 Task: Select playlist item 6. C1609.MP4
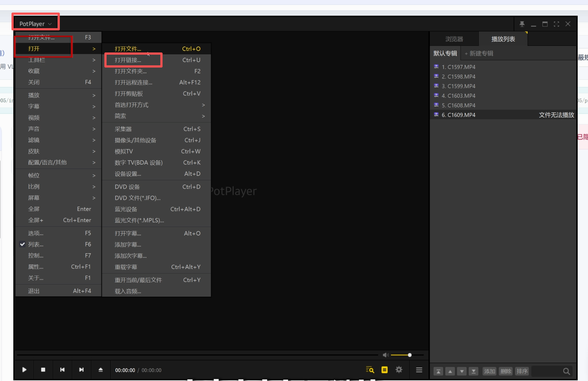pos(503,115)
